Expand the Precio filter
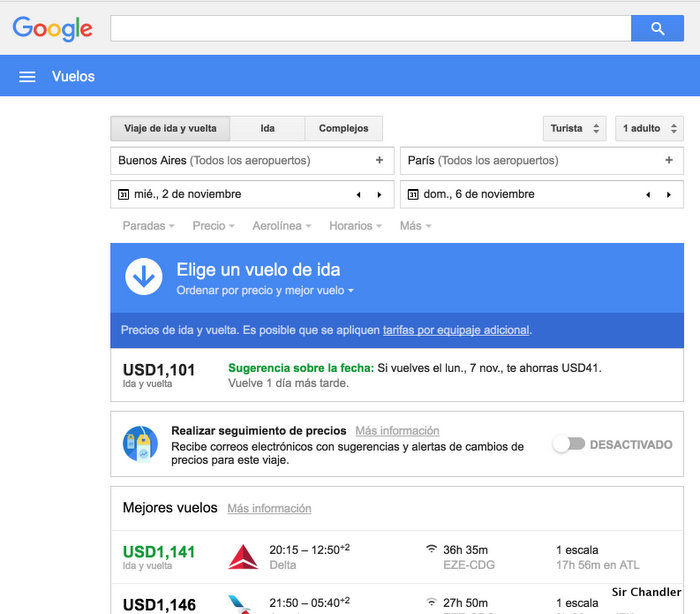 pyautogui.click(x=213, y=226)
